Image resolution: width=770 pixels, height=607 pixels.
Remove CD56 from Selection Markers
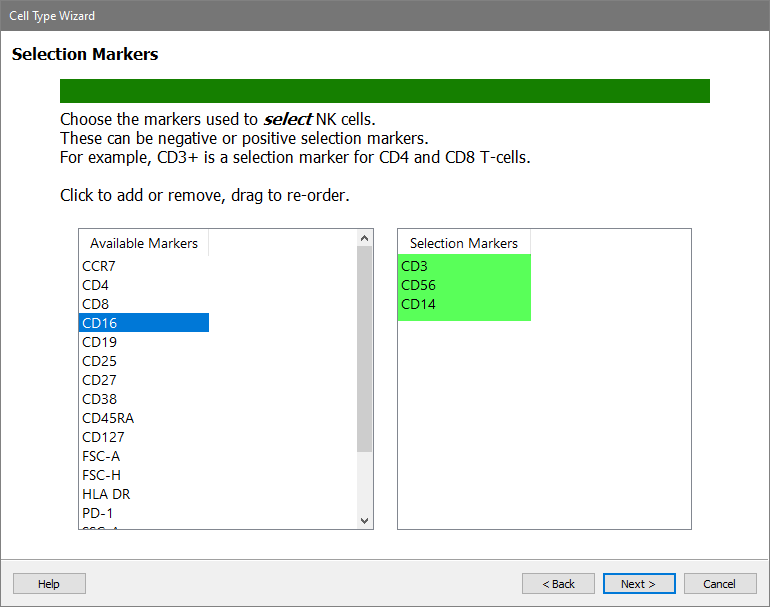pyautogui.click(x=419, y=285)
